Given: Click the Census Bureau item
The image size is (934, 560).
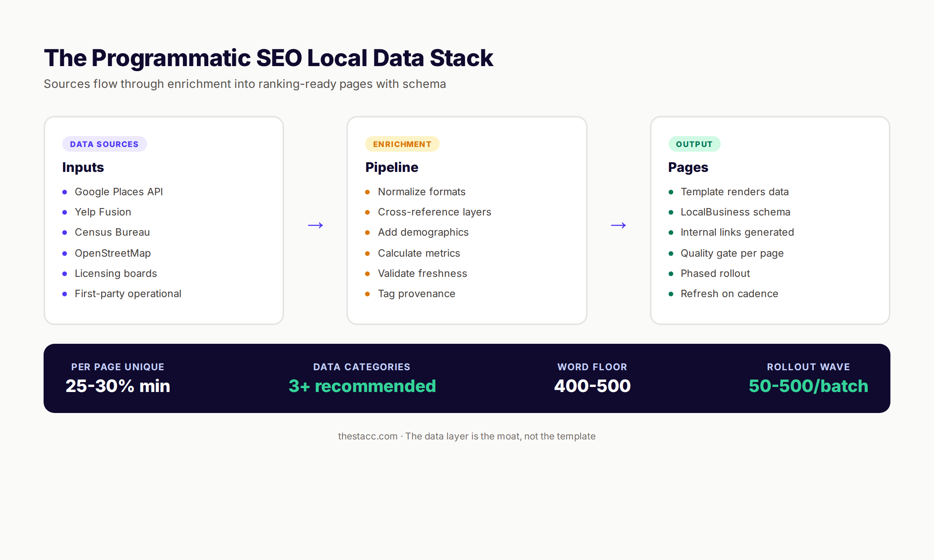Looking at the screenshot, I should click(112, 232).
